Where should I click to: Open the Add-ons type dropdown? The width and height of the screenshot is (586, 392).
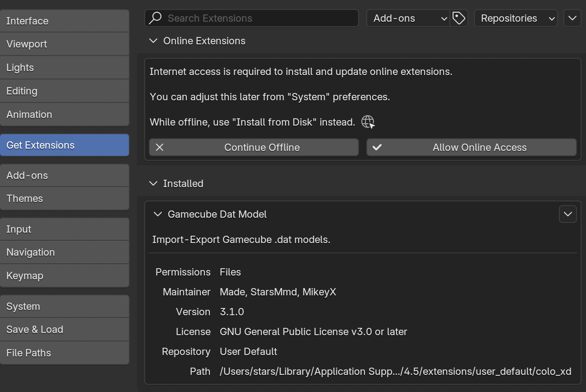tap(408, 19)
